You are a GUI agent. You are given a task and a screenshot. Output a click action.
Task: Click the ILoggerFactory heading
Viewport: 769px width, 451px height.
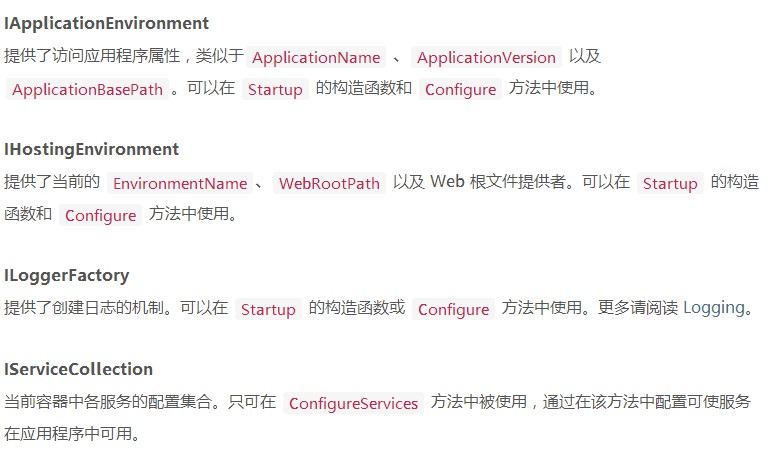(67, 275)
